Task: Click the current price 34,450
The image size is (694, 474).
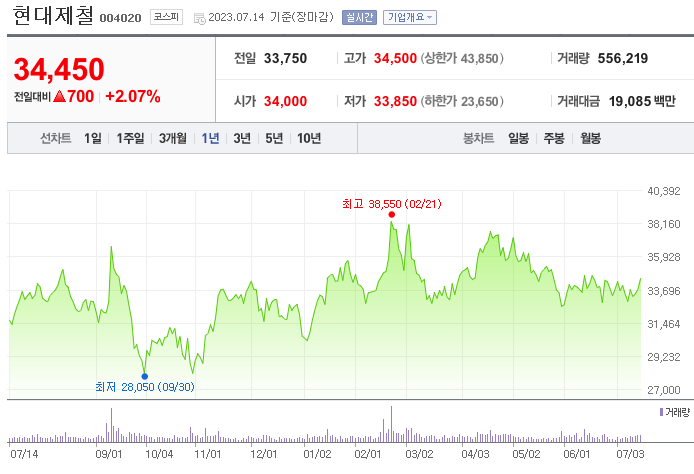Action: tap(59, 69)
